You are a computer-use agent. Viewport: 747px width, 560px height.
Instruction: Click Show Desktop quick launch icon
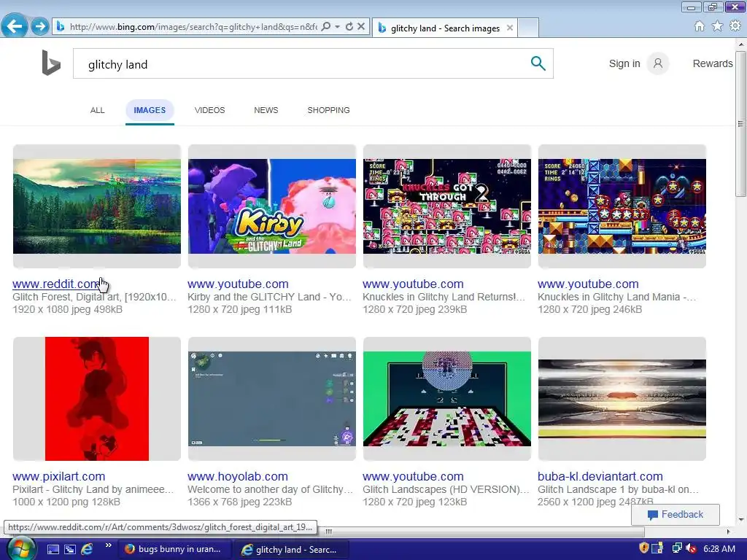[x=53, y=549]
